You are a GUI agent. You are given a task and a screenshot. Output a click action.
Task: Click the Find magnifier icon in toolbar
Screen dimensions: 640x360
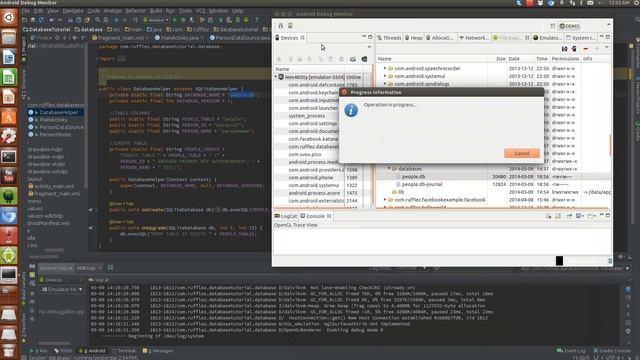tap(98, 20)
